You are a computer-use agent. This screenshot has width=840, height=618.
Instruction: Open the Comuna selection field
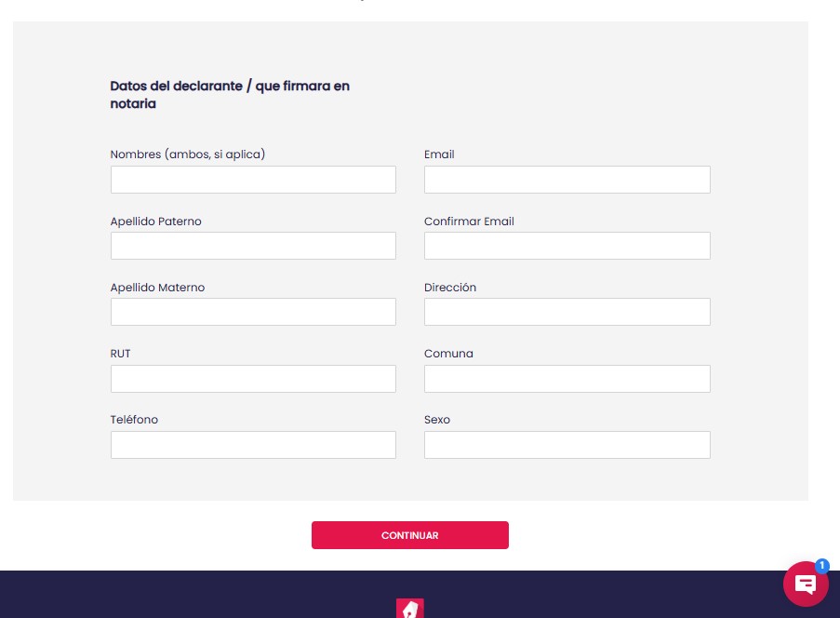(567, 378)
